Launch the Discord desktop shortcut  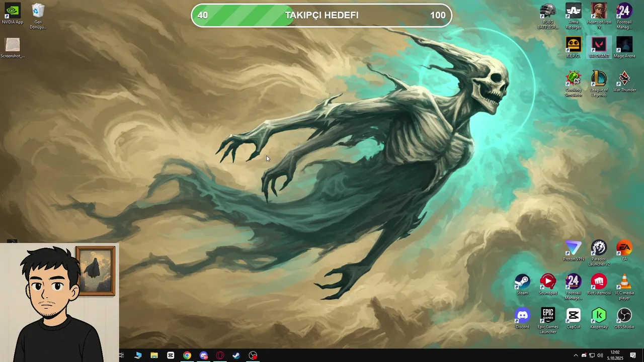[522, 318]
